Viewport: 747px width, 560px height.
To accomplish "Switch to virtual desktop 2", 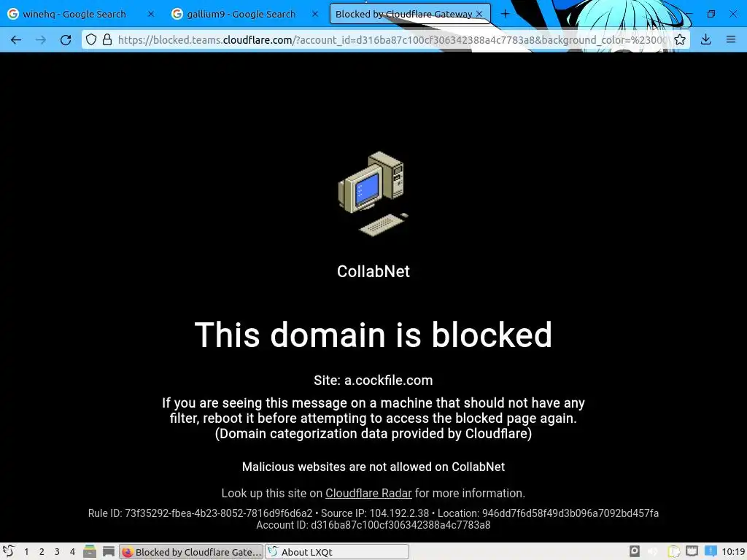I will pos(42,552).
